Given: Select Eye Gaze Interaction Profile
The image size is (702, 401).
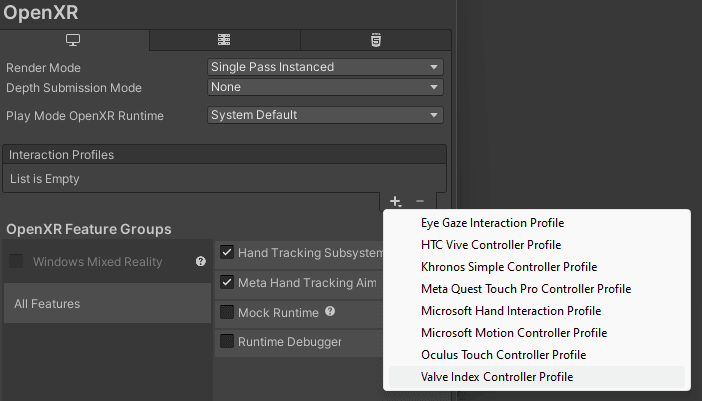Looking at the screenshot, I should coord(492,223).
